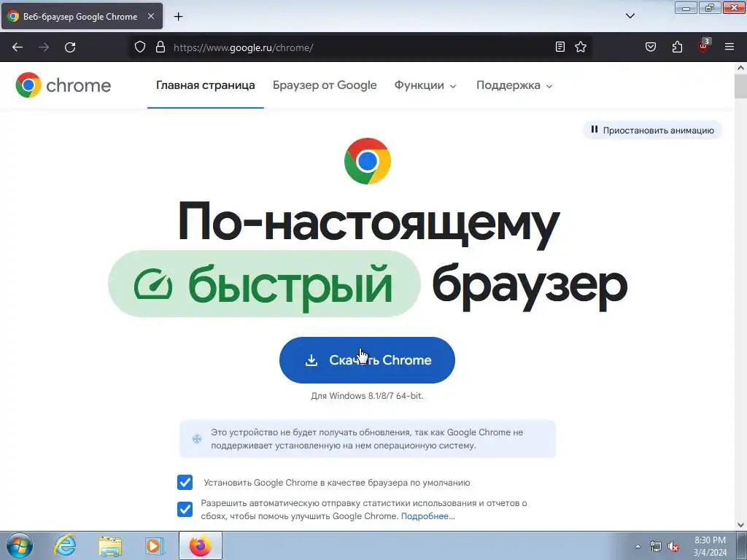The image size is (747, 560).
Task: Open the list all tabs chevron
Action: pyautogui.click(x=630, y=16)
